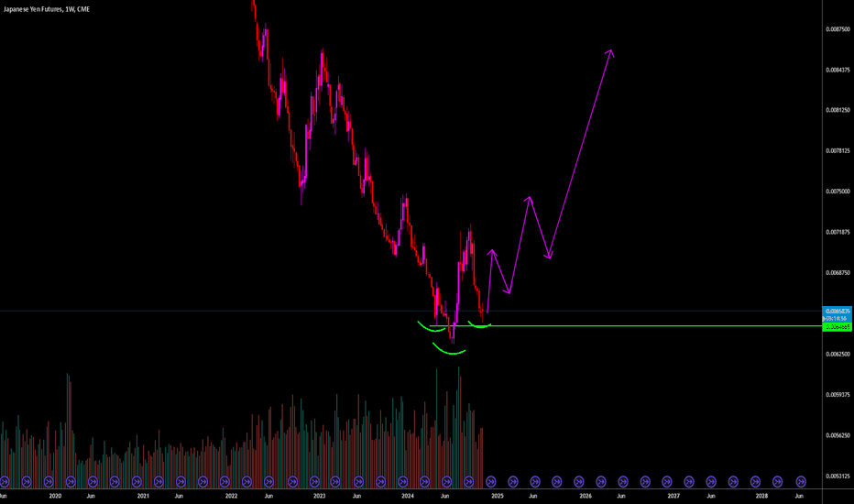
Task: Click rollover marker above Jun between 2025 and 2026
Action: point(535,482)
